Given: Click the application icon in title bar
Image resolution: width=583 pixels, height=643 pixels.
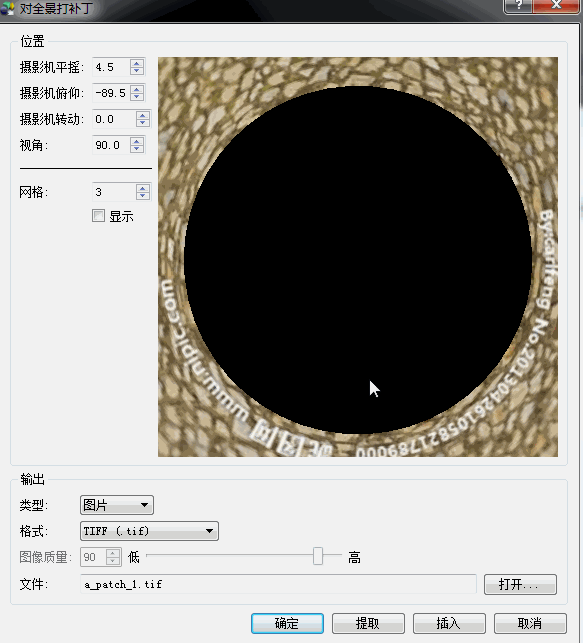Looking at the screenshot, I should (7, 8).
